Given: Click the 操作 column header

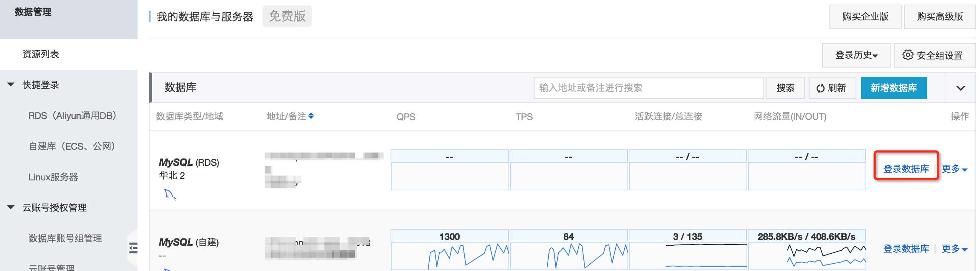Looking at the screenshot, I should pyautogui.click(x=960, y=116).
